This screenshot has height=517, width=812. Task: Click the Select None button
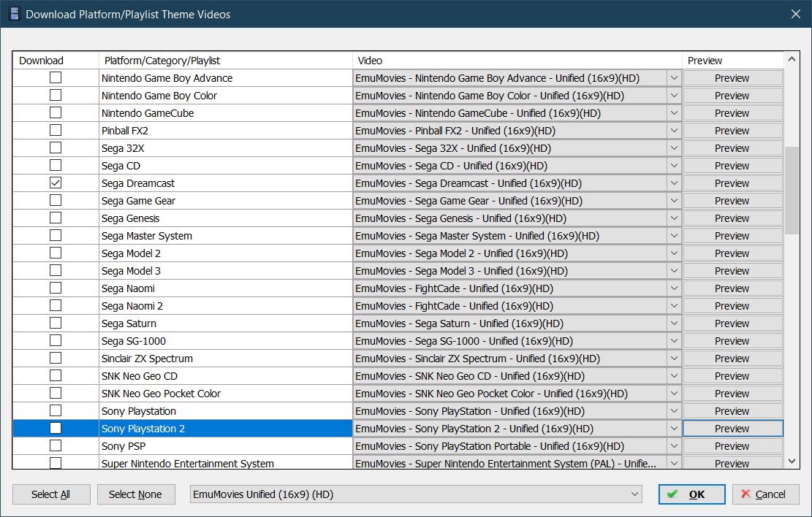(x=136, y=494)
